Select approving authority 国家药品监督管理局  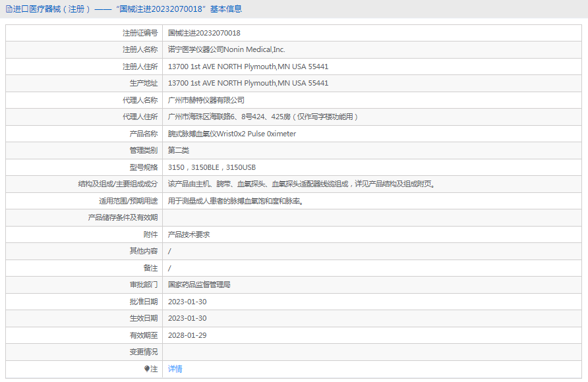click(199, 285)
